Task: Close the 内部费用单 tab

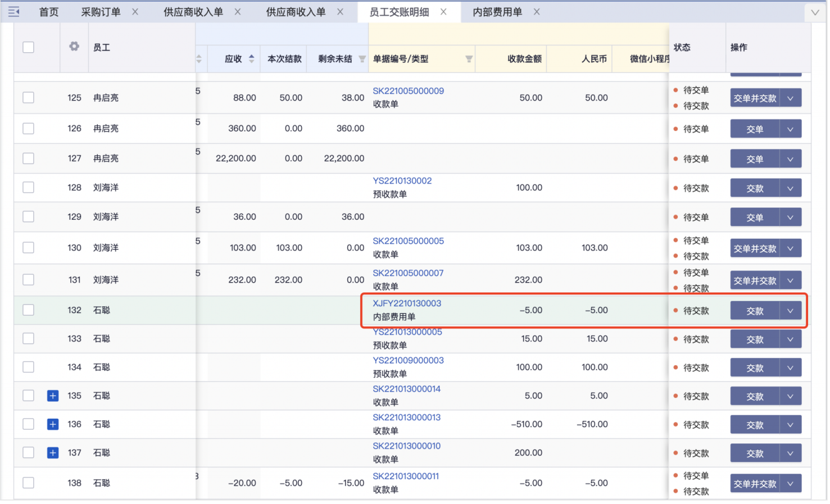Action: click(x=537, y=12)
